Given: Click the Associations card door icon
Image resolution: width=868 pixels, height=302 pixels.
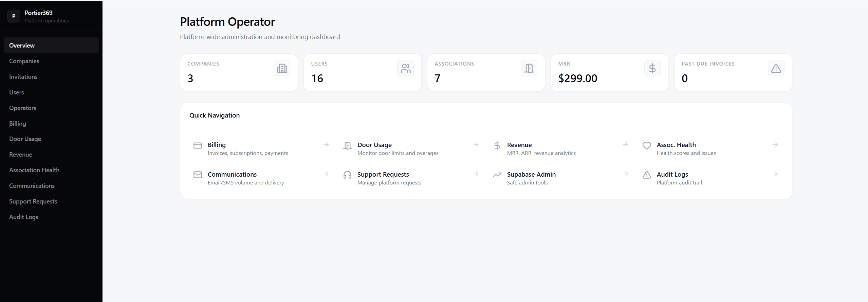Looking at the screenshot, I should click(529, 68).
